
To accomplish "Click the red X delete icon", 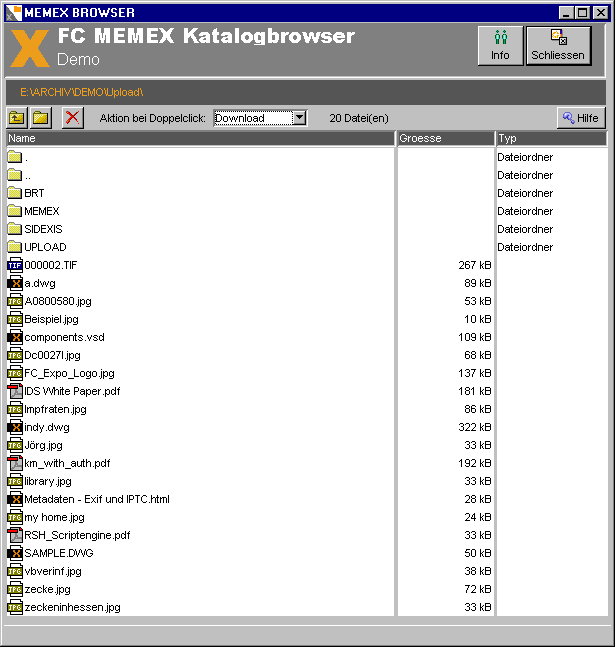I will tap(73, 118).
